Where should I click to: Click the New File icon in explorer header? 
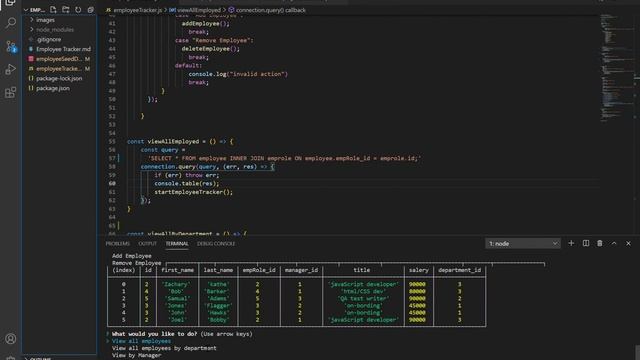click(x=53, y=9)
